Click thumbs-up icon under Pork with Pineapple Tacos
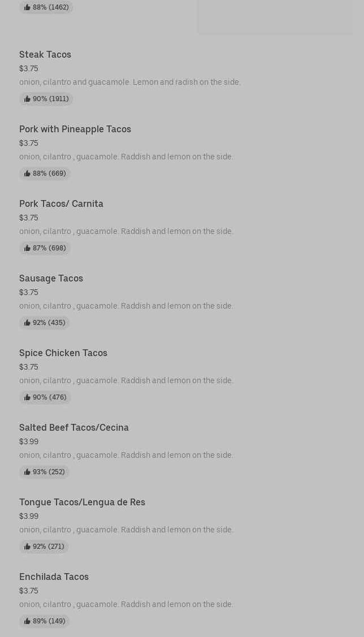The height and width of the screenshot is (637, 364). (27, 174)
